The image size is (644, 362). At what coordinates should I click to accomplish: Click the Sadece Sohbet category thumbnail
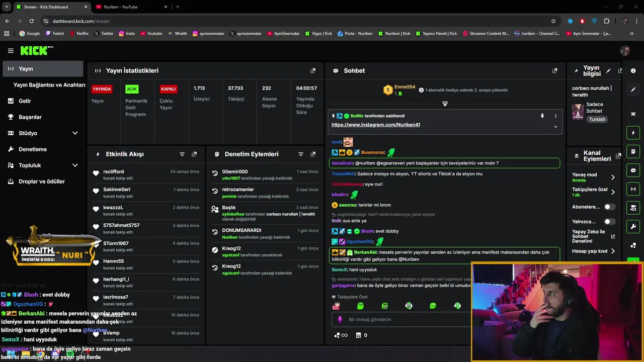click(578, 112)
